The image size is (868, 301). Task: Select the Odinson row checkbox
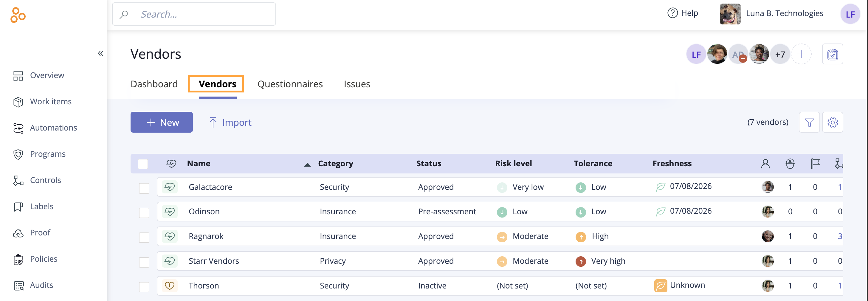tap(144, 213)
